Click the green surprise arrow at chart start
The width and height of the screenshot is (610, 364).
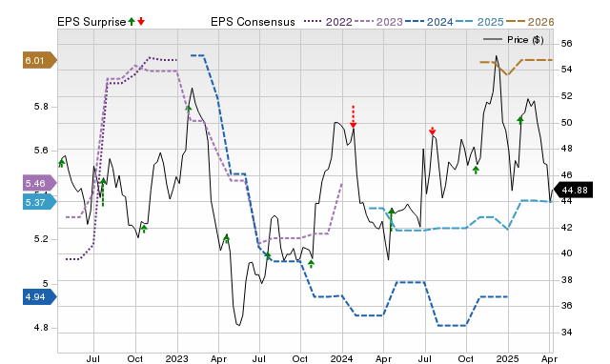point(61,163)
